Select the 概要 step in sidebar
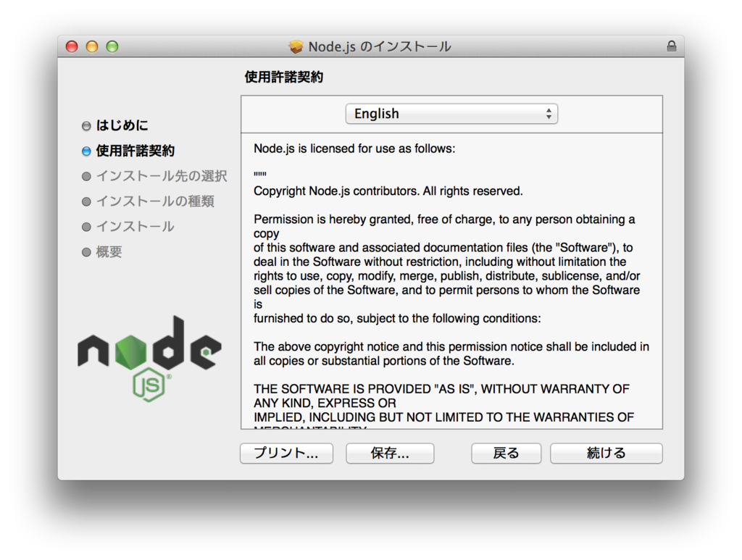The width and height of the screenshot is (742, 560). [x=109, y=252]
